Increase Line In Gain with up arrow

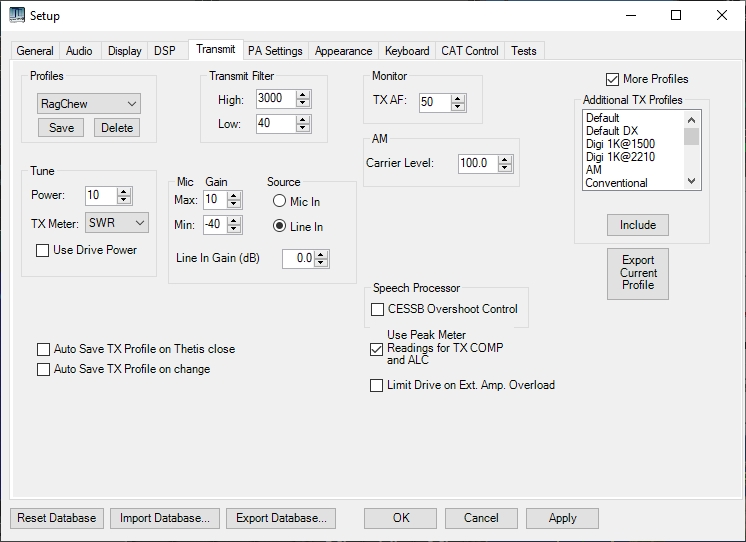pyautogui.click(x=321, y=255)
